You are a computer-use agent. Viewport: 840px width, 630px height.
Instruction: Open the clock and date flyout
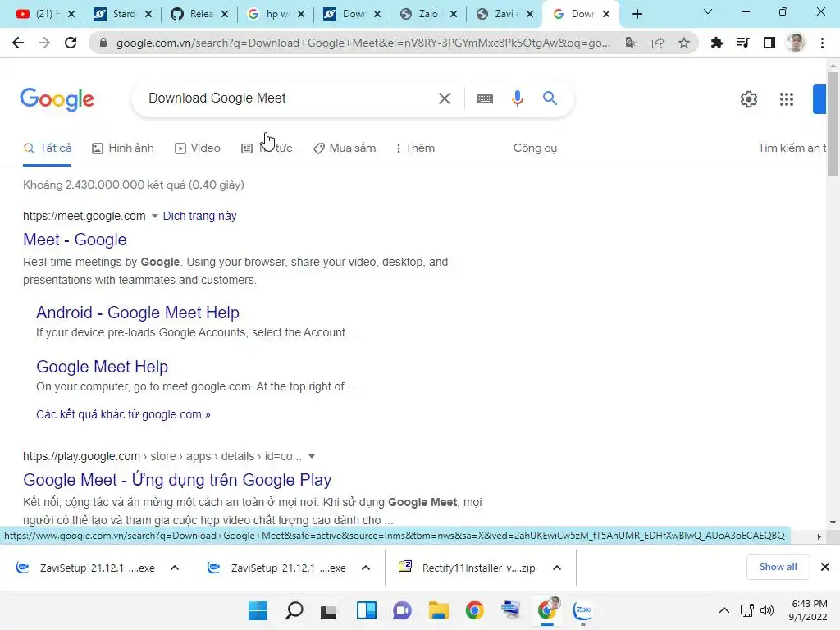(x=808, y=610)
